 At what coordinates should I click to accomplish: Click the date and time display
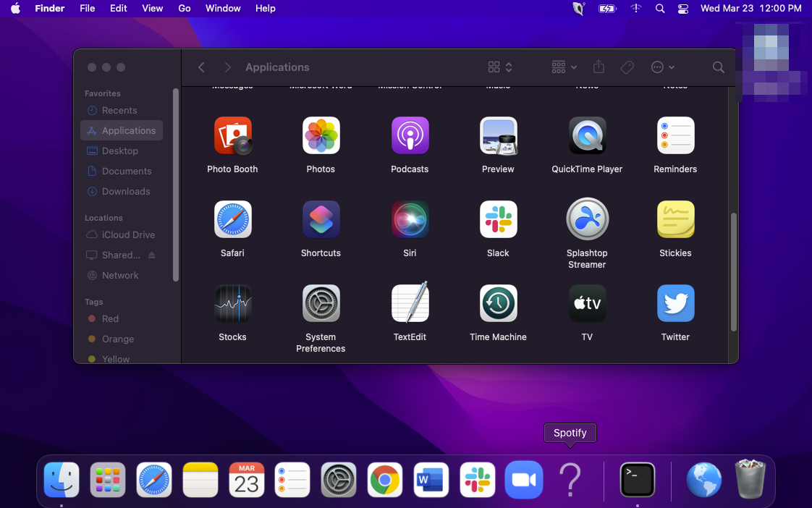click(x=751, y=8)
